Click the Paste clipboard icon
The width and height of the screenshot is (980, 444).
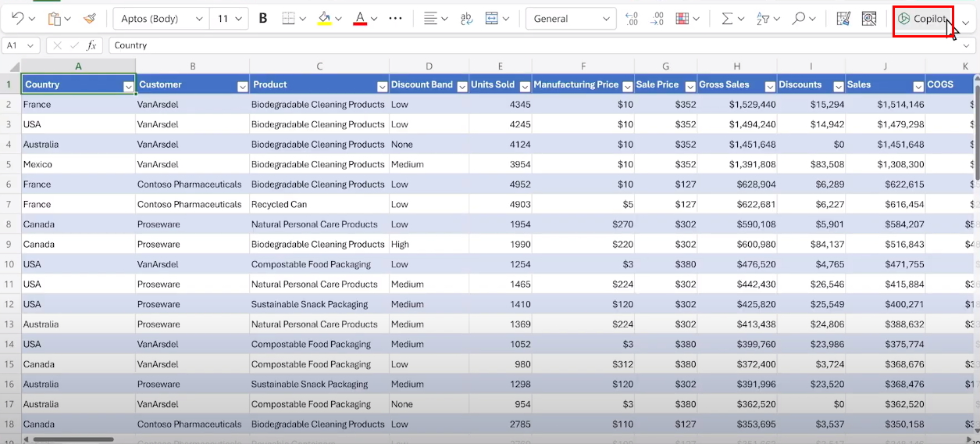tap(54, 18)
